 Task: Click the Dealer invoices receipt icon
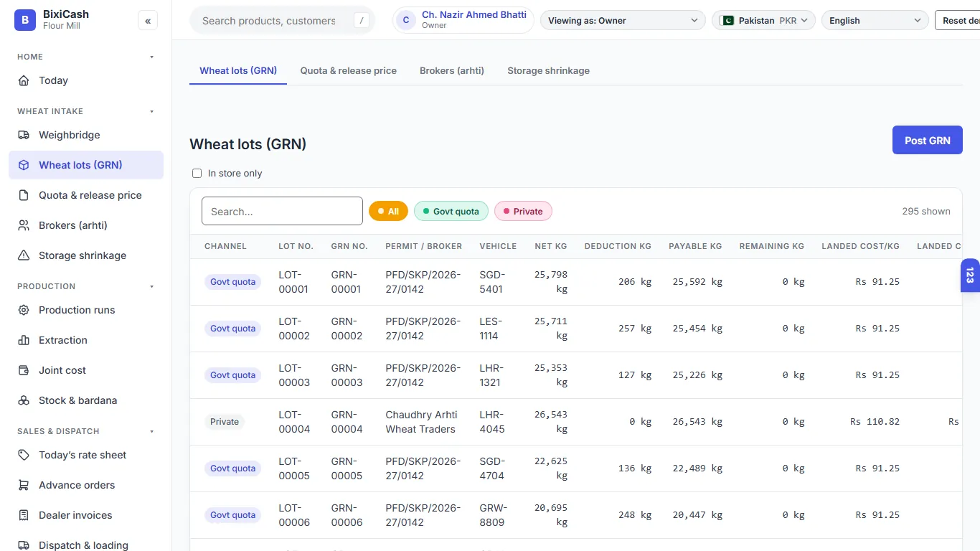tap(24, 515)
